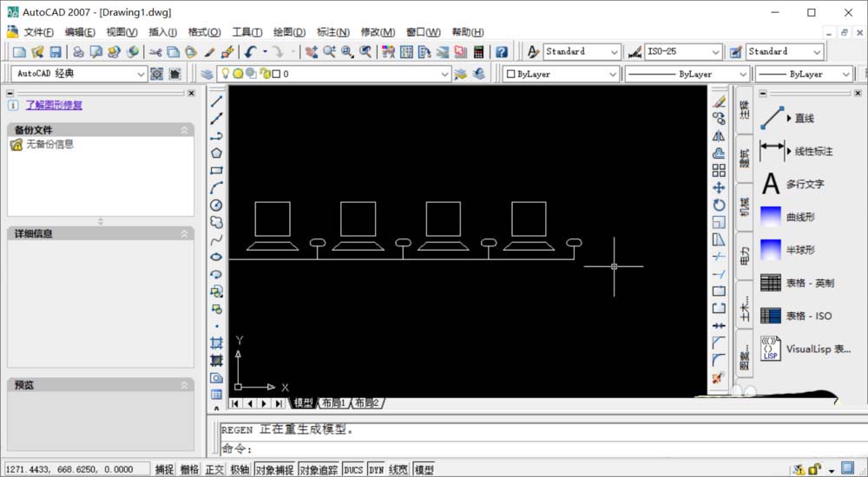
Task: Select the Line tool in the draw toolbar
Action: click(x=217, y=101)
